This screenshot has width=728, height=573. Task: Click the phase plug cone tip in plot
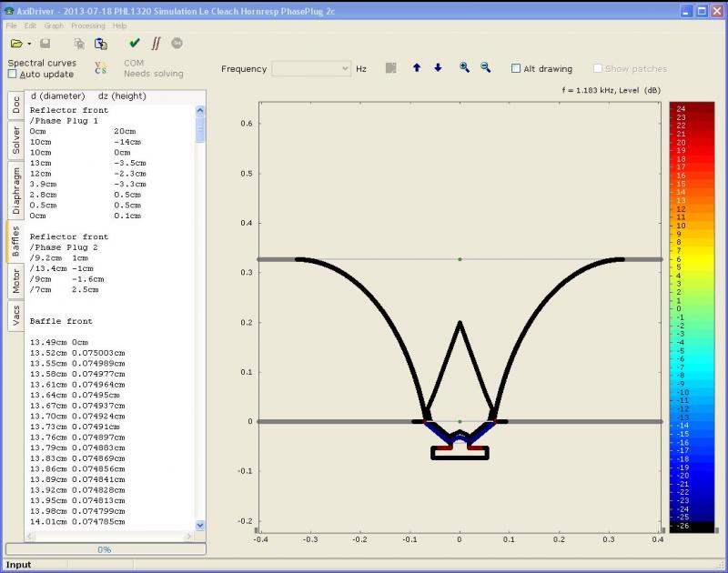tap(460, 323)
